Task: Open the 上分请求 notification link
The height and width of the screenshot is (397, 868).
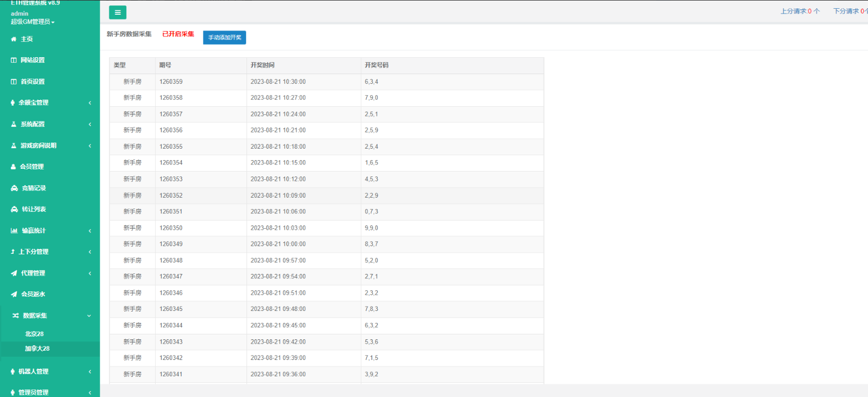Action: point(799,11)
